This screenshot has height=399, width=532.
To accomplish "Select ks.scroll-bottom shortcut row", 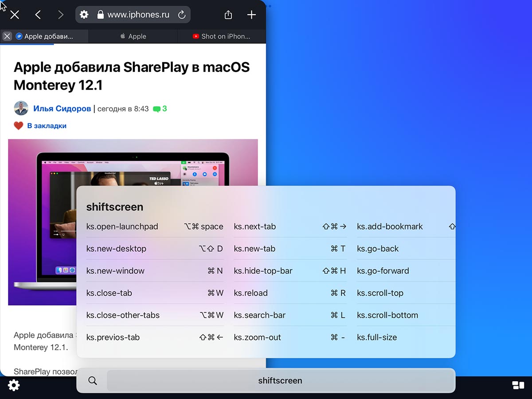I will (x=406, y=315).
